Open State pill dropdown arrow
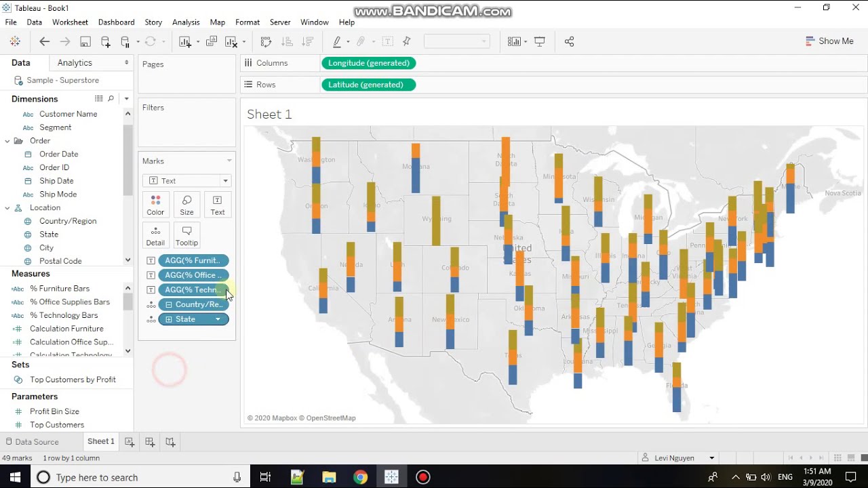 tap(218, 319)
